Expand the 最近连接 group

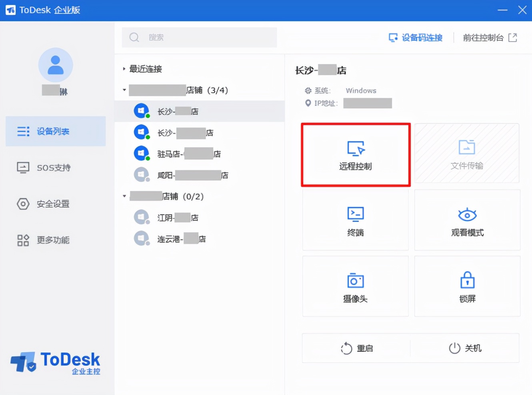pos(124,69)
